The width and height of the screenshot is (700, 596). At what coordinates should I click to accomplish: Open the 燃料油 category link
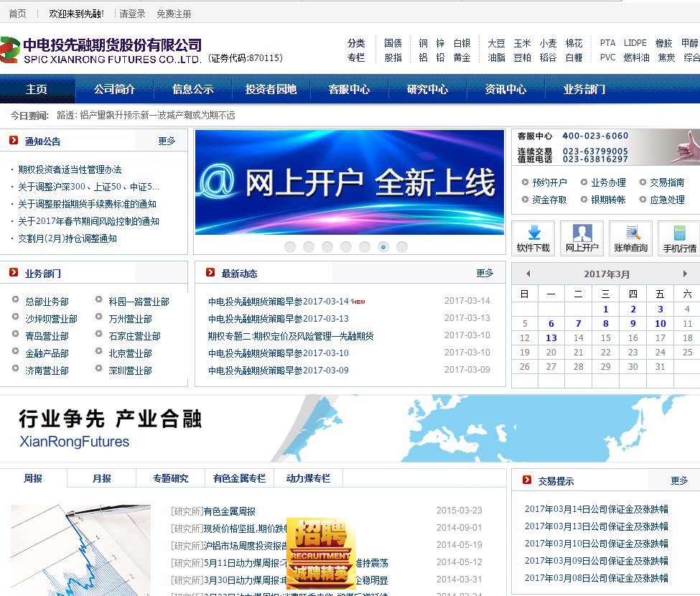click(x=636, y=57)
